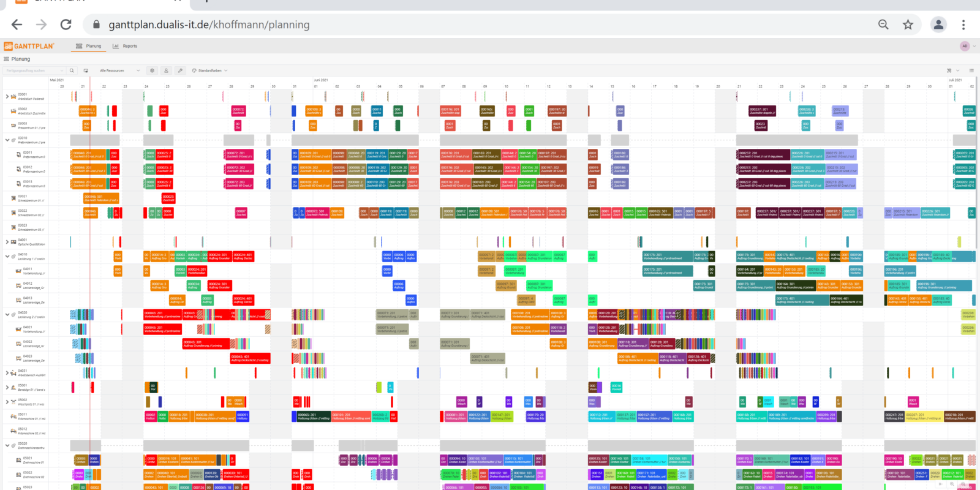
Task: Reload the page in browser
Action: (x=66, y=24)
